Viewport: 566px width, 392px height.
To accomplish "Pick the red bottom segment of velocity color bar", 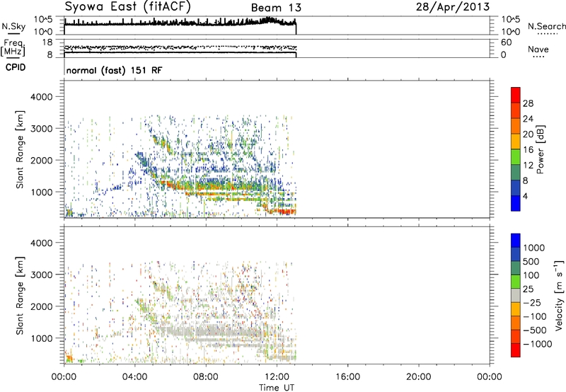I will coord(516,350).
